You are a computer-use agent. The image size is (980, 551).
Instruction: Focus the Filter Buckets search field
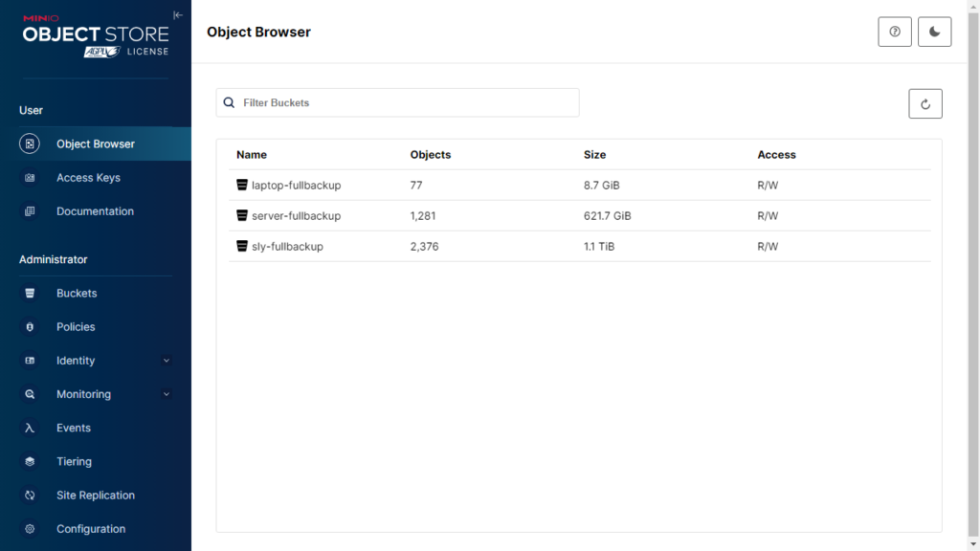pyautogui.click(x=397, y=102)
